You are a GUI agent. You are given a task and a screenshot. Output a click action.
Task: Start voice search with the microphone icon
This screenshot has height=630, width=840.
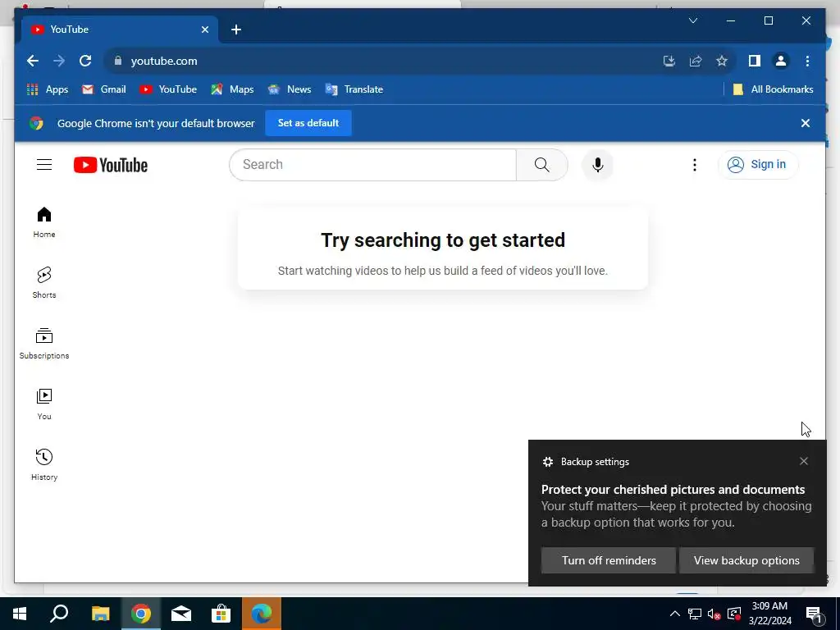point(598,164)
